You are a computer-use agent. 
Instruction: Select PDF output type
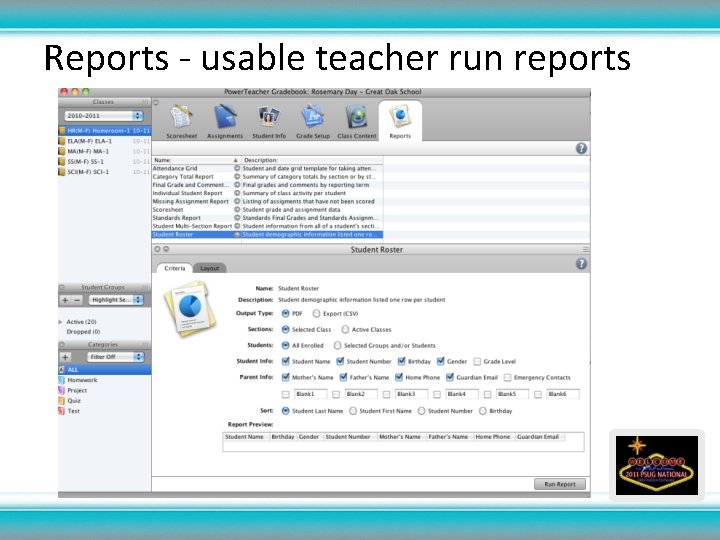[286, 314]
